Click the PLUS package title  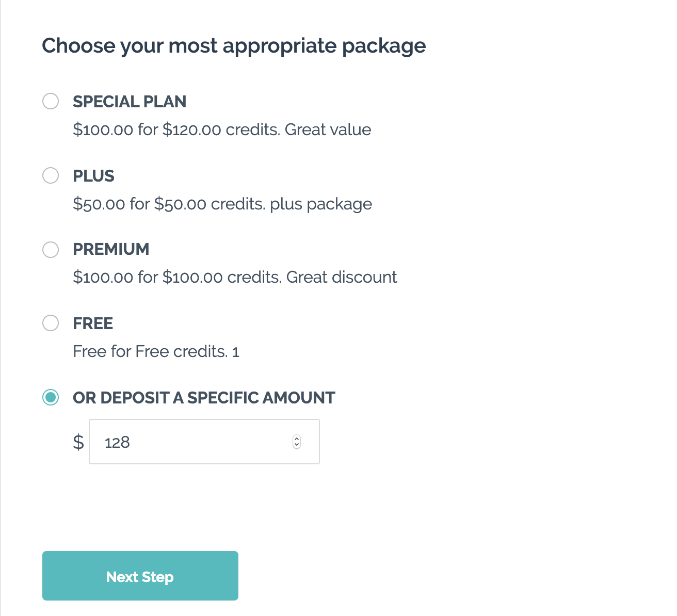93,176
